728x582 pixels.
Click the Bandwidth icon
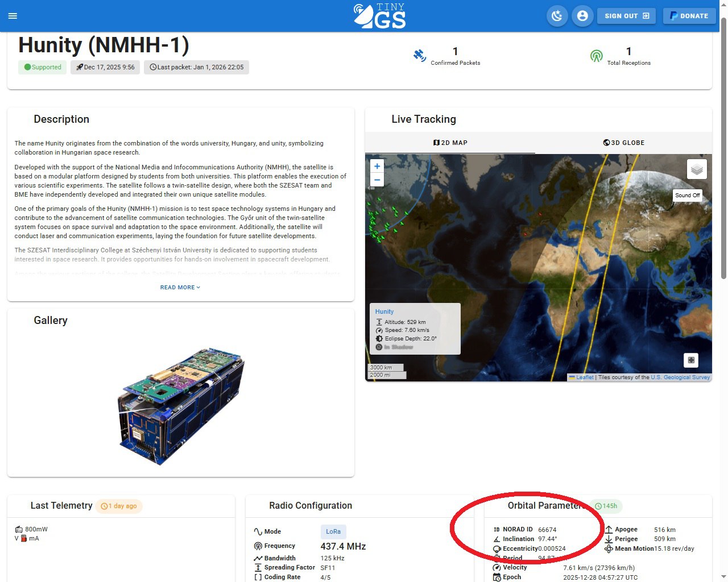click(258, 559)
